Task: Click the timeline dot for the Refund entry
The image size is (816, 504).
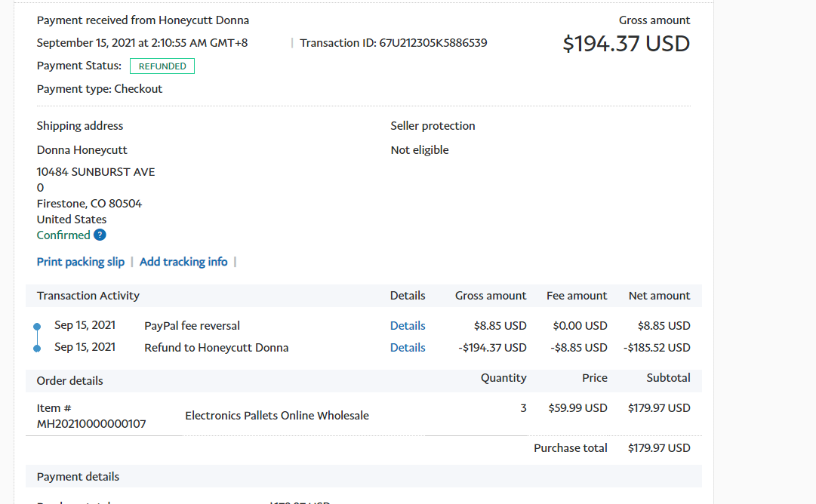Action: tap(37, 349)
